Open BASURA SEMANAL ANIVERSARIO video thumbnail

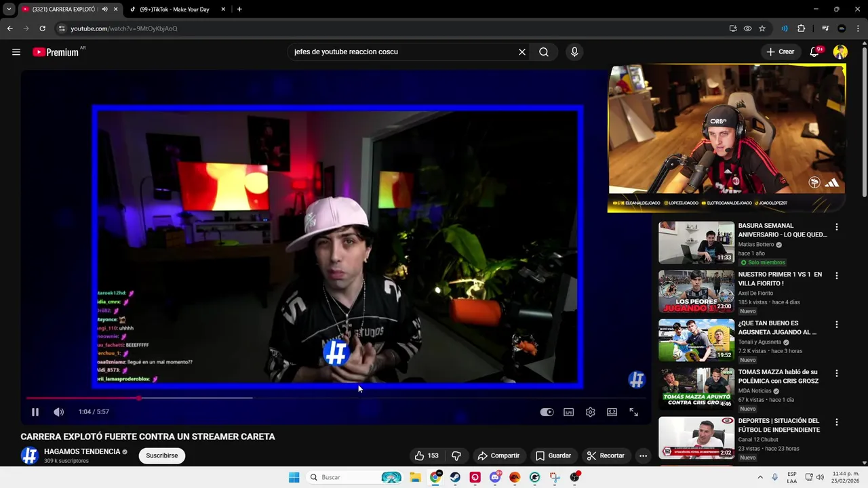[696, 243]
